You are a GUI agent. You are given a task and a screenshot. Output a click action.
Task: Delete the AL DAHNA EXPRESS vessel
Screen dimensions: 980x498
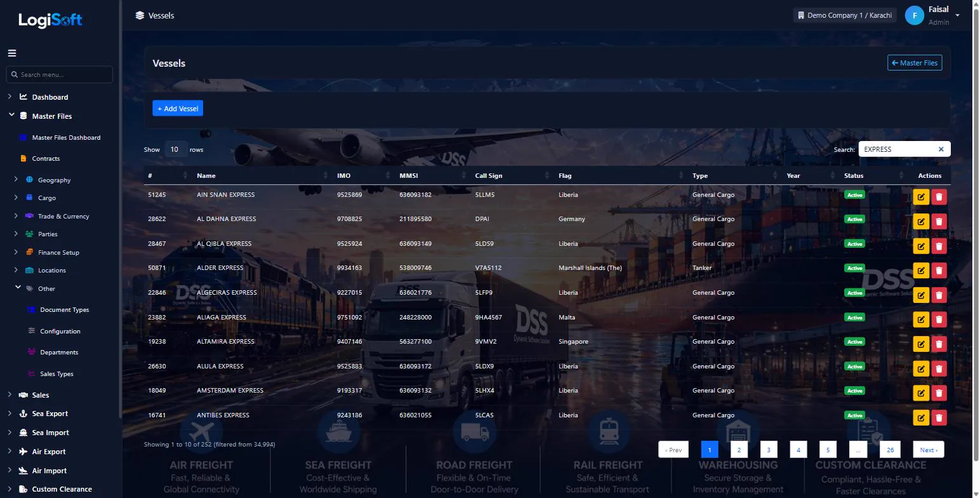(939, 221)
